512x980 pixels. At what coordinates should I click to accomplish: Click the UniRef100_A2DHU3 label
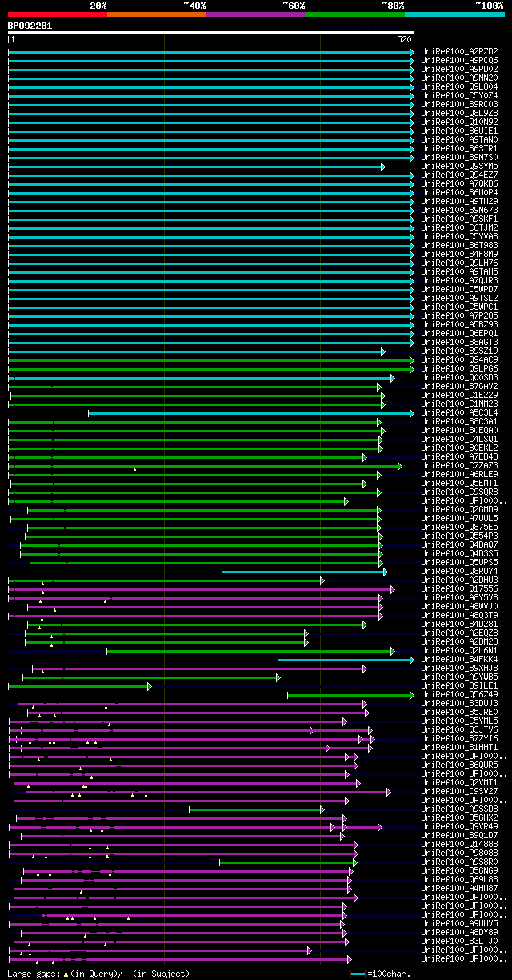459,580
